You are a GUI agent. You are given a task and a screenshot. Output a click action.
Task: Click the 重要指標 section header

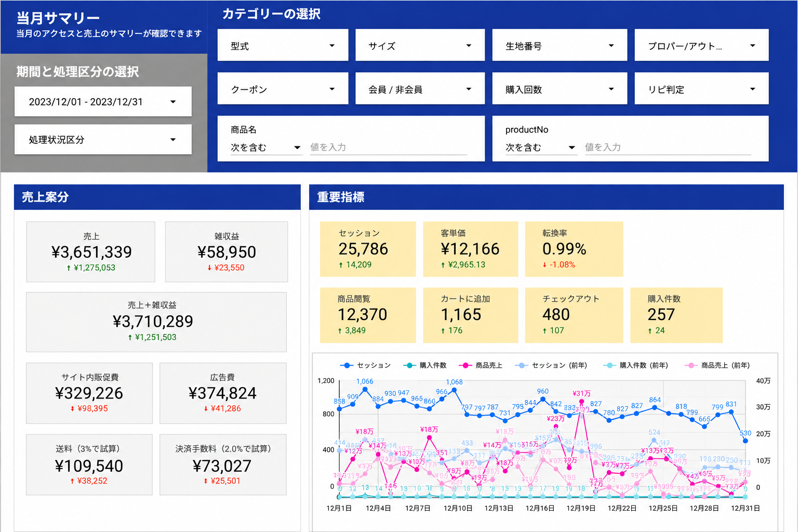click(x=547, y=197)
